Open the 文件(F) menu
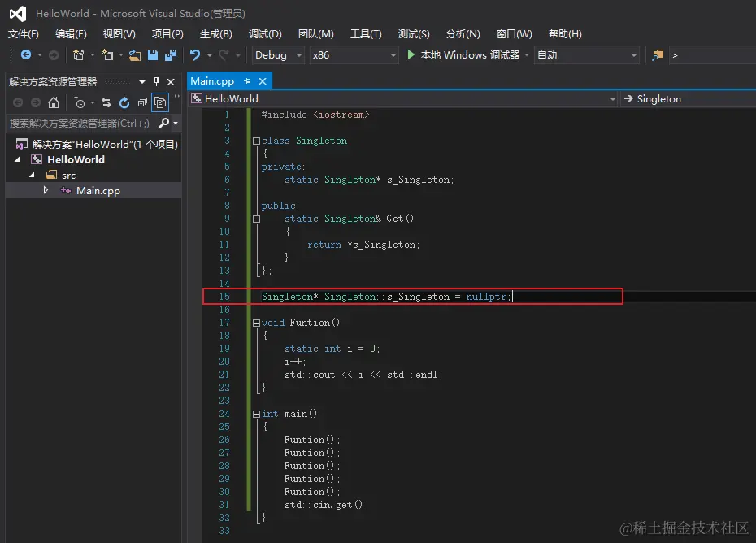The height and width of the screenshot is (543, 756). point(23,34)
